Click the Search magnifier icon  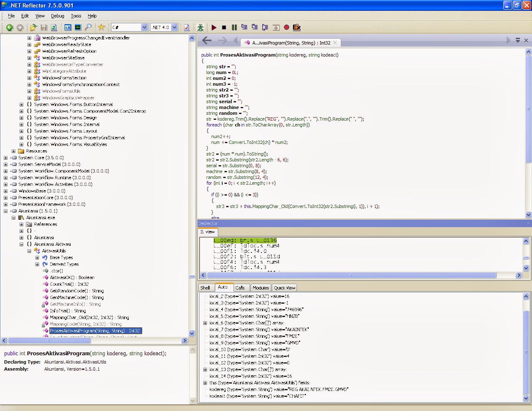[88, 27]
